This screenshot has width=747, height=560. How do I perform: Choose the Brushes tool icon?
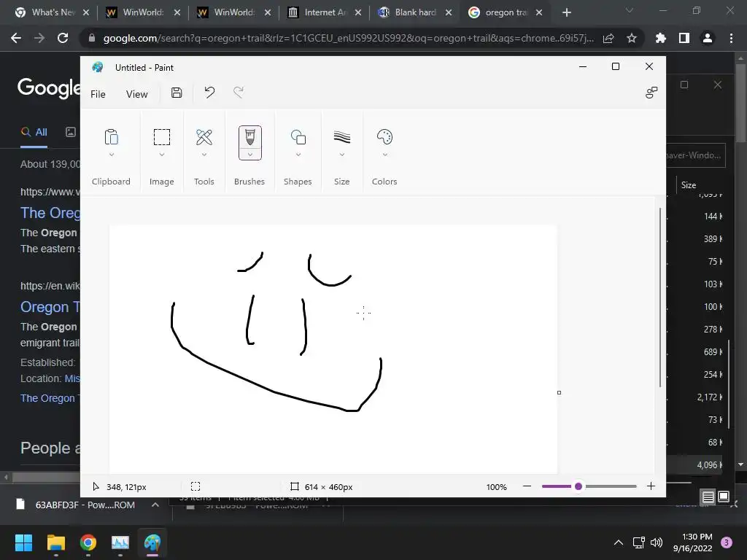pos(250,137)
